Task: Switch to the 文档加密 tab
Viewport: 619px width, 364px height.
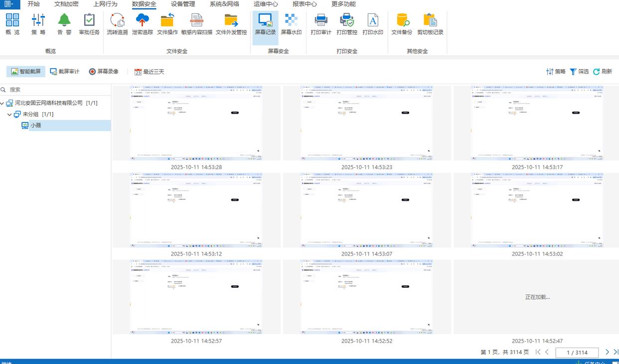Action: click(66, 4)
